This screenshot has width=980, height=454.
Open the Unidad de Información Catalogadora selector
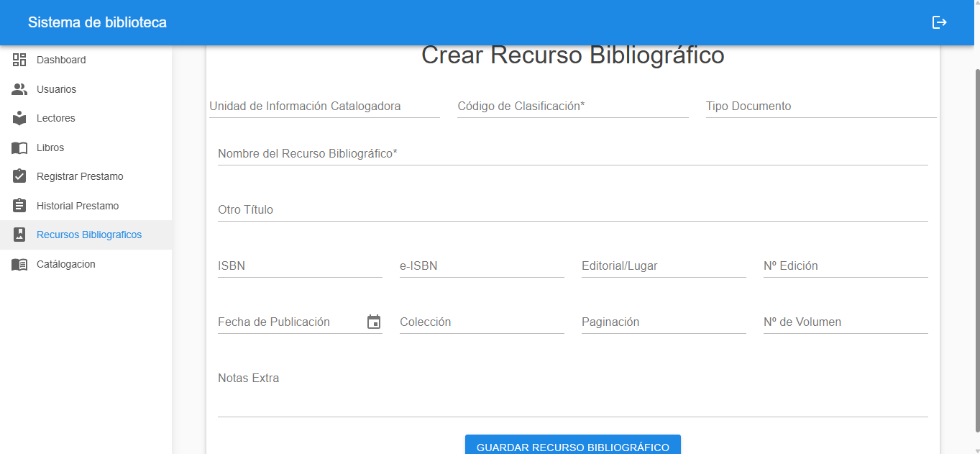(x=324, y=106)
